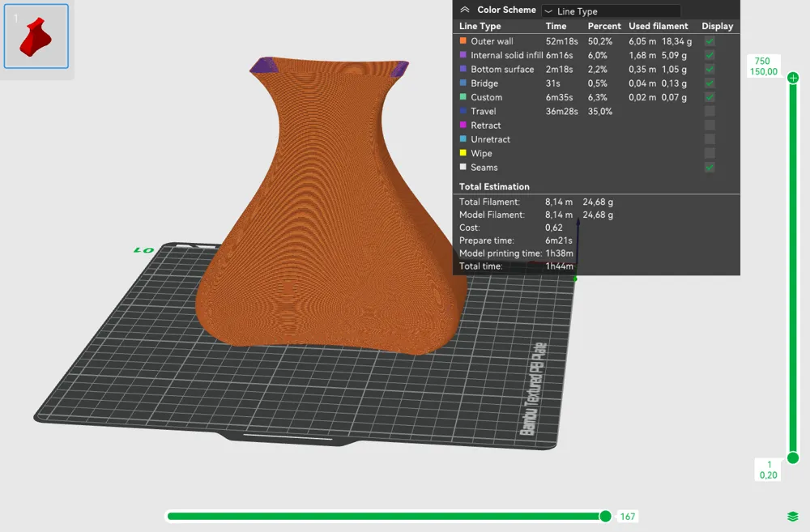Toggle Internal solid infill display checkbox
This screenshot has height=532, width=810.
[x=710, y=55]
